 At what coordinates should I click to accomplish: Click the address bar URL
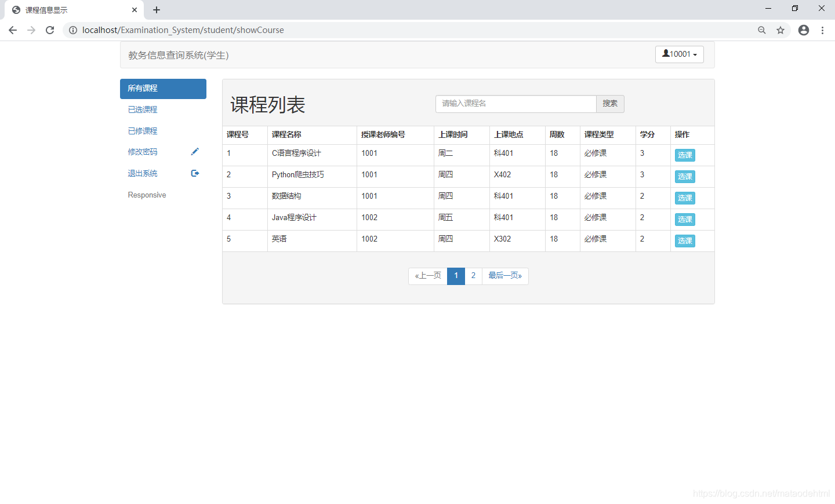pos(183,30)
